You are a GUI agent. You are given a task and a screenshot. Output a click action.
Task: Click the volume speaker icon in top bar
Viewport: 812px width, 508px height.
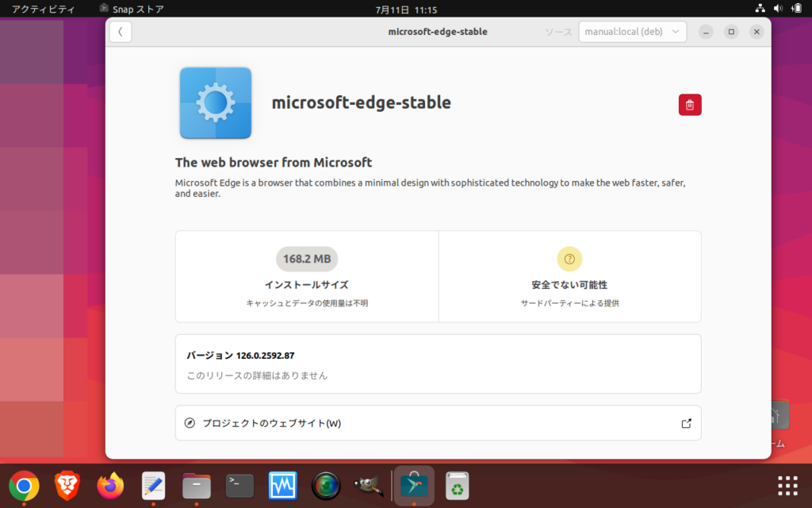[778, 8]
